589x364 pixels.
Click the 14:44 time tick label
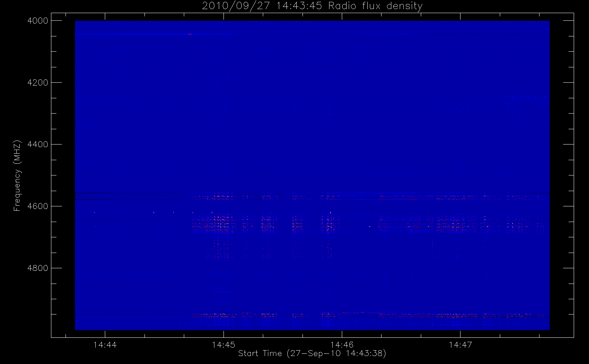tap(105, 345)
